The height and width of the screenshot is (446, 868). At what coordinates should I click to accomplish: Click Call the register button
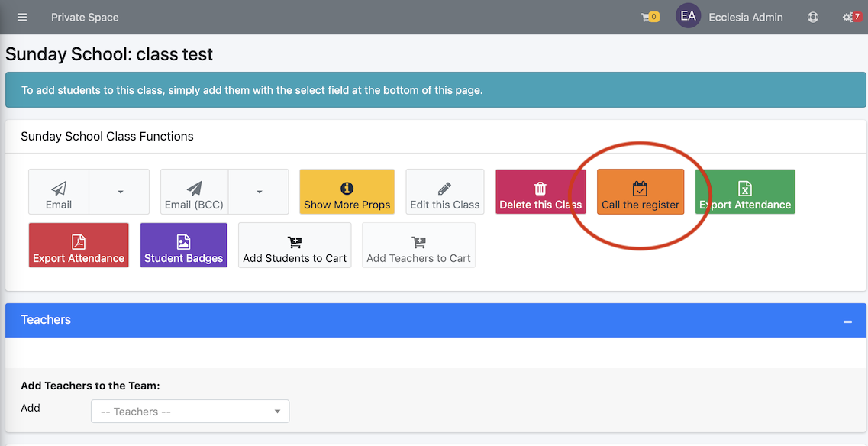pyautogui.click(x=641, y=192)
